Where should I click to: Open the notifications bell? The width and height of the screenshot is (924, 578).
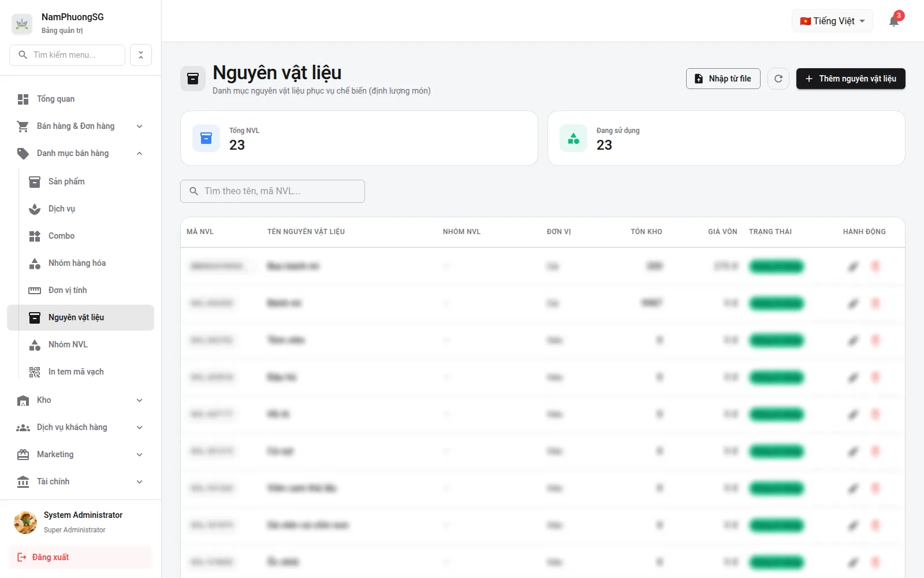click(x=894, y=21)
